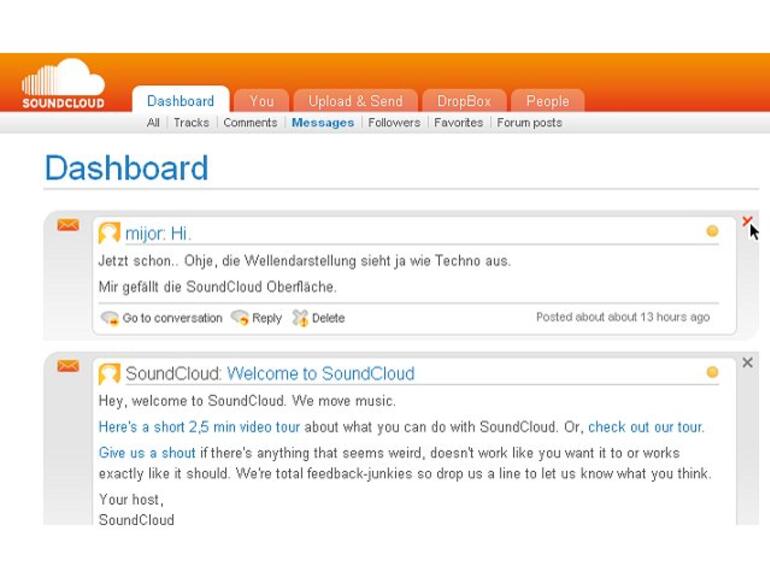Click SoundCloud sender avatar icon
This screenshot has height=578, width=770.
point(109,374)
